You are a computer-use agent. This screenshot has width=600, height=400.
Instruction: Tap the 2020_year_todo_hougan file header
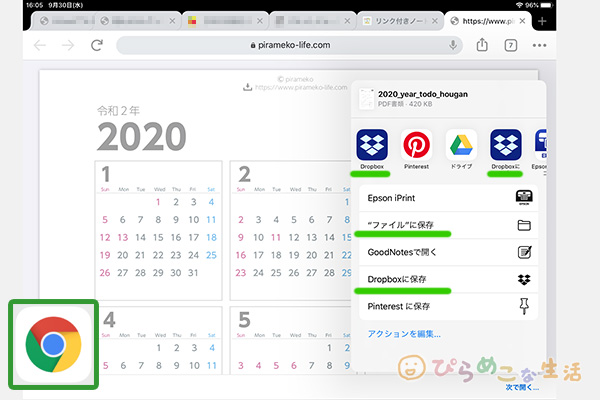(x=448, y=99)
